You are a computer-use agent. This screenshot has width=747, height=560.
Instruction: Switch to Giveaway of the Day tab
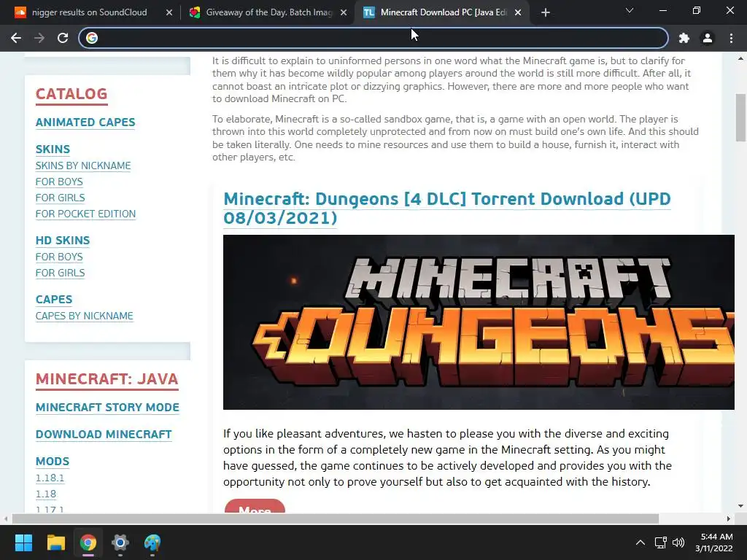(267, 12)
